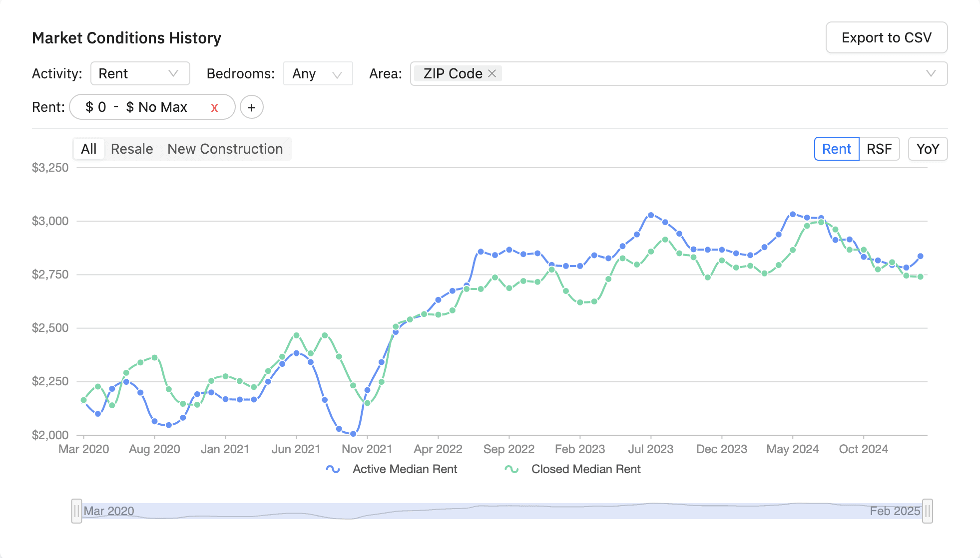Add another rent range with plus button

[252, 107]
